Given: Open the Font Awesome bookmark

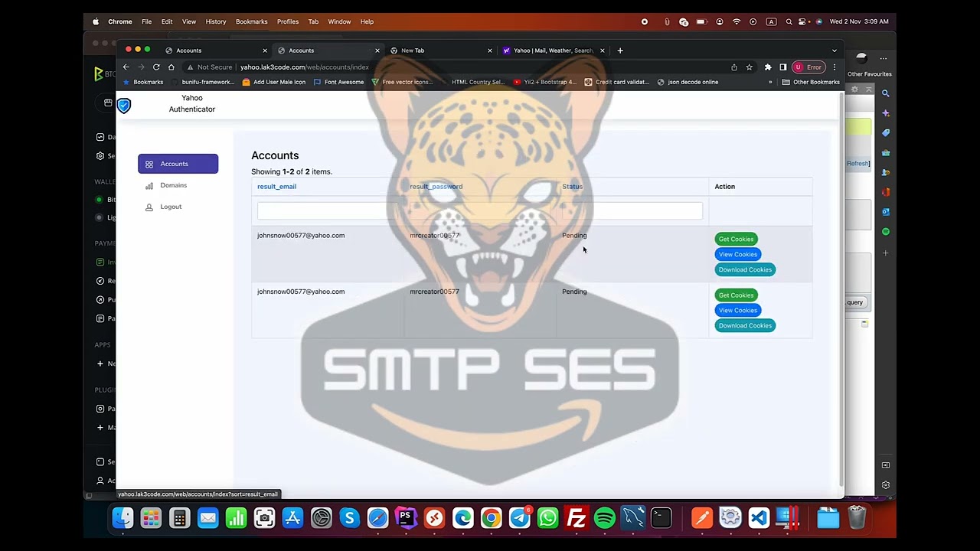Looking at the screenshot, I should pos(338,82).
